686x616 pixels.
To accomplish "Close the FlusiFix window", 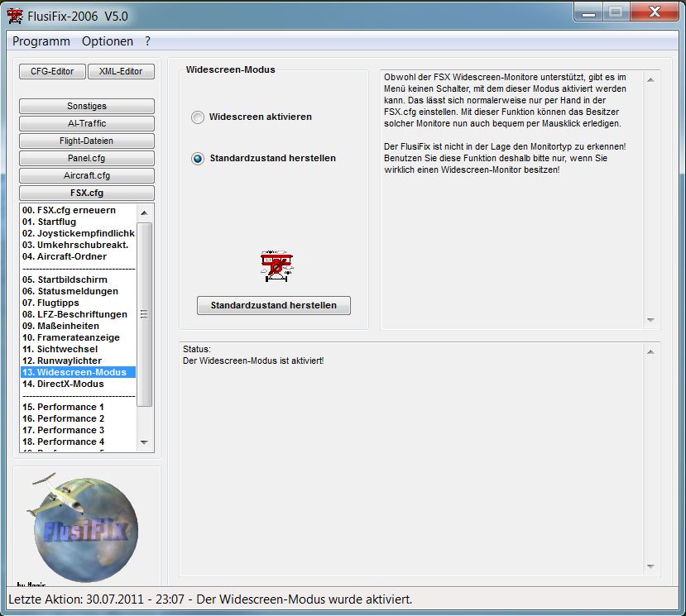I will (x=655, y=12).
